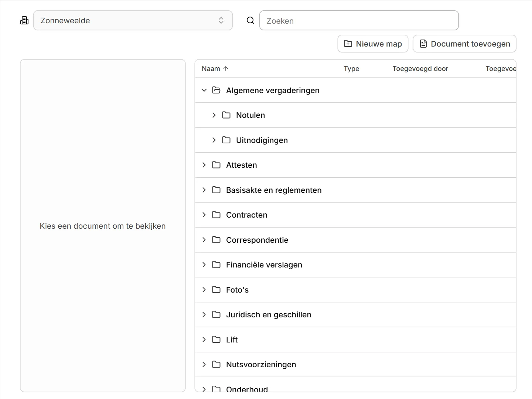Select the Lift row label
The width and height of the screenshot is (532, 399).
[x=232, y=340]
